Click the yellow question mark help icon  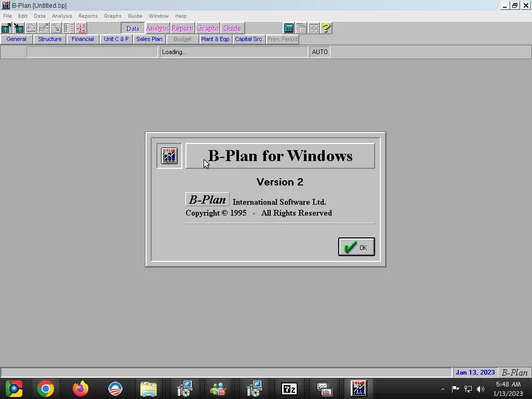[326, 28]
